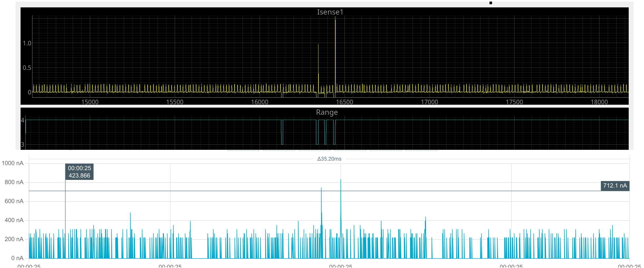Viewport: 644px width, 268px height.
Task: Click the Range chart title
Action: coord(327,112)
